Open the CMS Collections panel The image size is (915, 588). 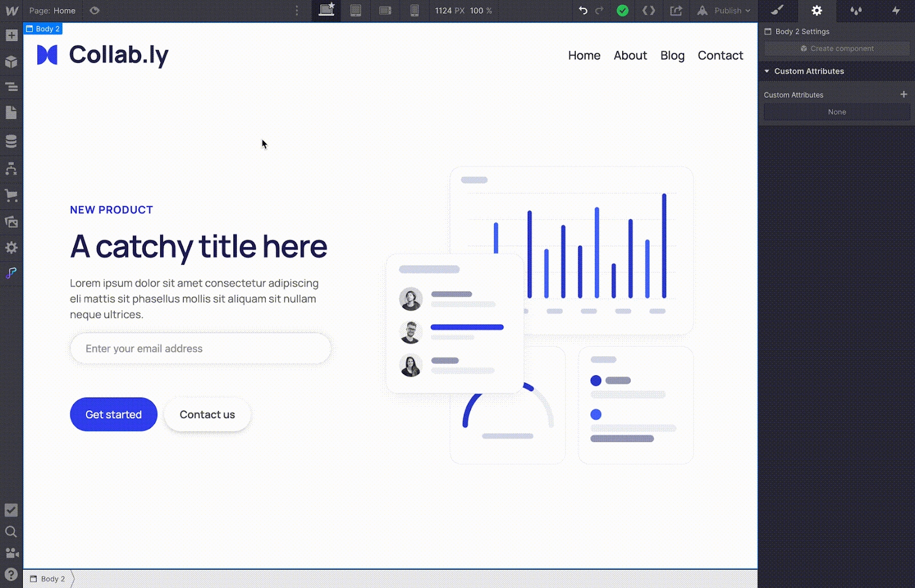tap(11, 141)
